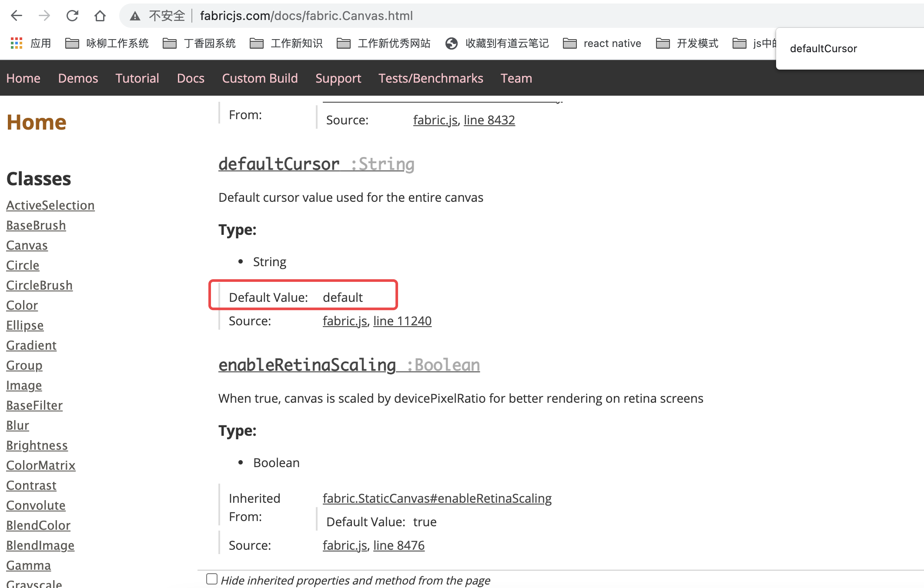Image resolution: width=924 pixels, height=588 pixels.
Task: Open the 工作新知识 bookmarks folder icon
Action: click(x=258, y=43)
